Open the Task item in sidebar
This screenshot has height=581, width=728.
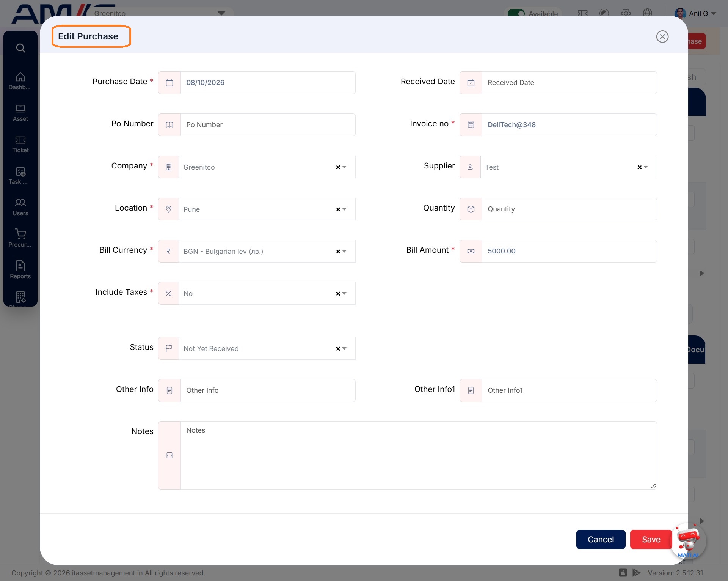[x=20, y=176]
